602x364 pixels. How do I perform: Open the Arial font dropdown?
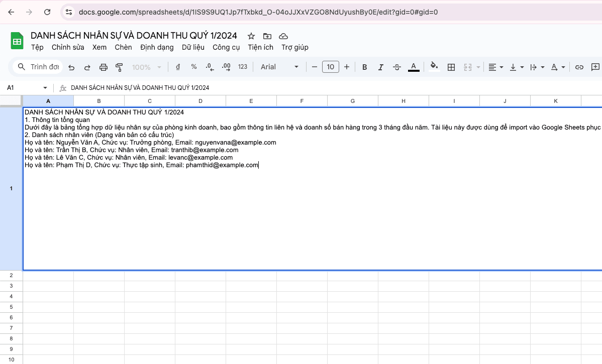pyautogui.click(x=279, y=67)
